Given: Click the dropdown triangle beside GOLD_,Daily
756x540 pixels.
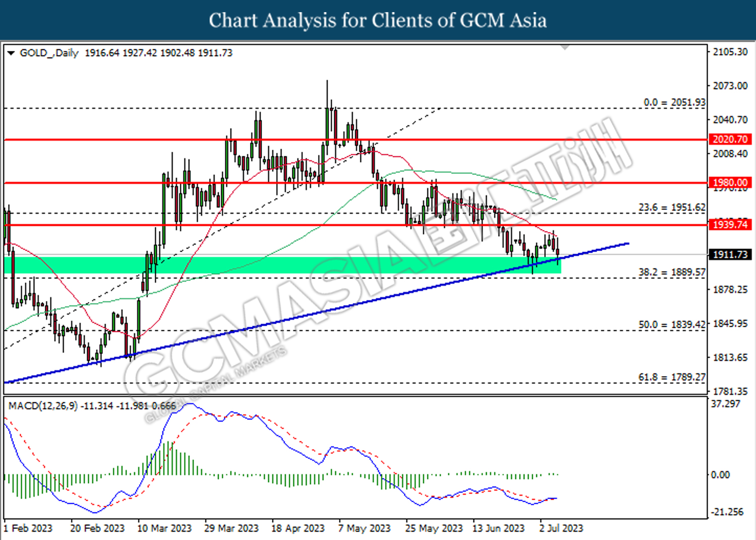Looking at the screenshot, I should (x=11, y=53).
